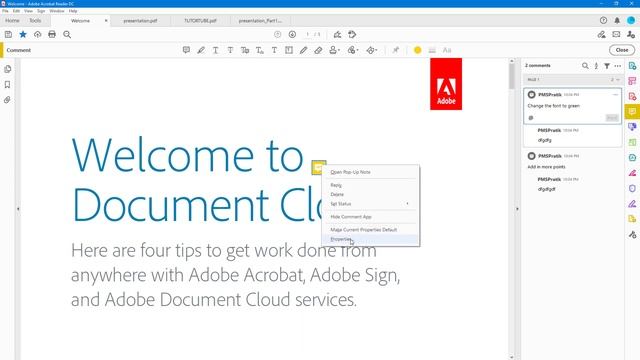Screen dimensions: 640x360
Task: Collapse the PAGE 1 comments group
Action: click(x=618, y=80)
